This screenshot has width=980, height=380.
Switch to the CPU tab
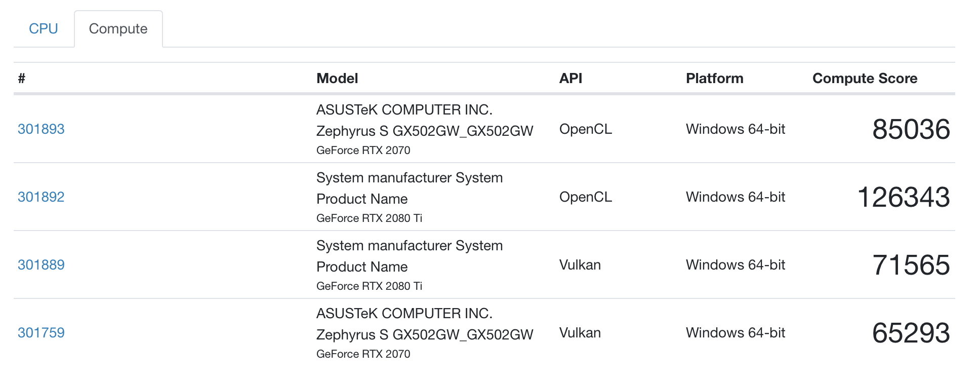pyautogui.click(x=44, y=29)
